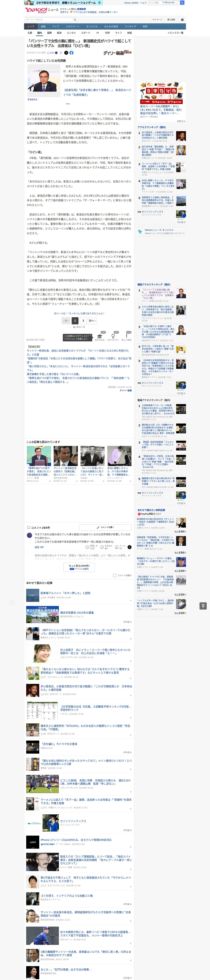This screenshot has height=980, width=210.
Task: Open the 国内 category tab
Action: (x=39, y=33)
